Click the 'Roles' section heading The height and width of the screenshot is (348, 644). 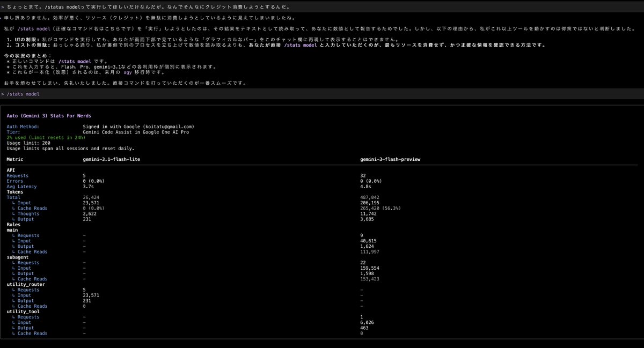click(14, 225)
